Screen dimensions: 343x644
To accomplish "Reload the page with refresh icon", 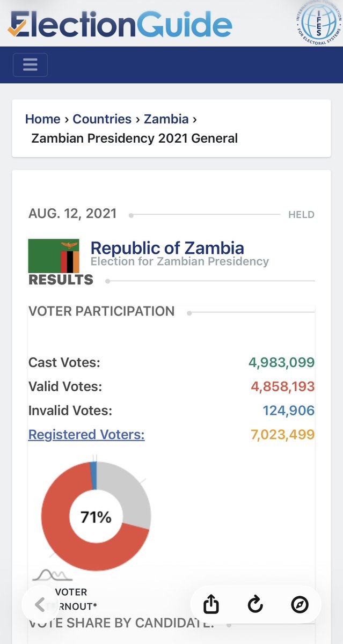I will (x=256, y=605).
